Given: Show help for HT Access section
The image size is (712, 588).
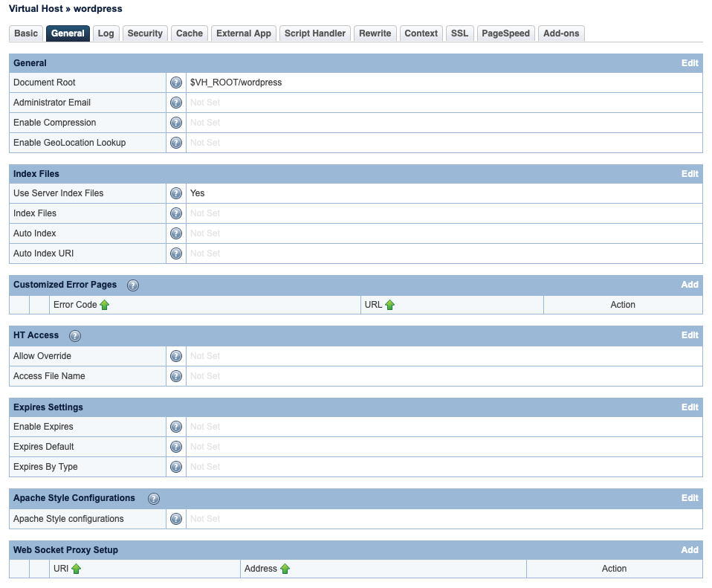Looking at the screenshot, I should 75,336.
